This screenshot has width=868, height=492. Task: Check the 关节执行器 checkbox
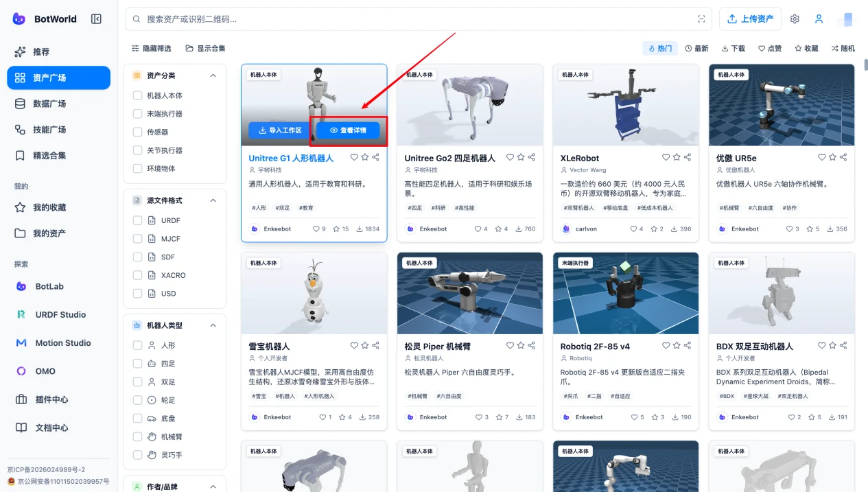click(x=137, y=150)
